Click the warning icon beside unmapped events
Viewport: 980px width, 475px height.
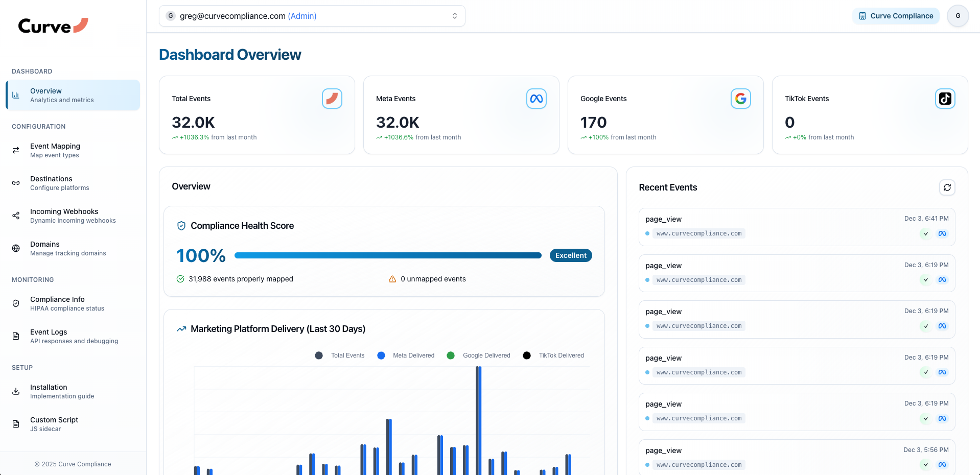pos(392,279)
